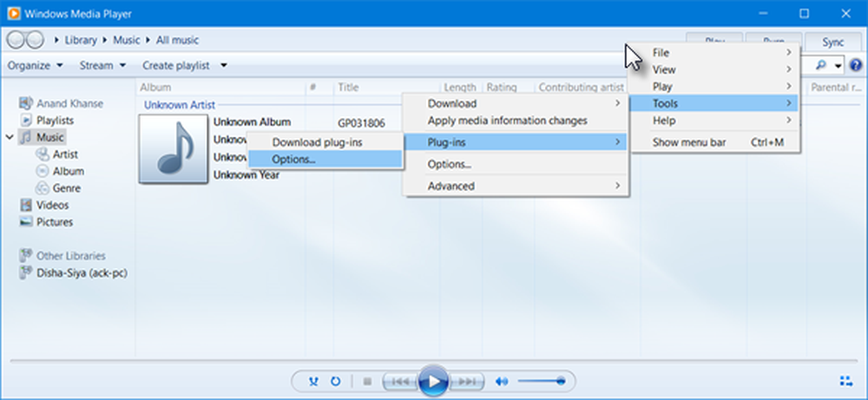Image resolution: width=868 pixels, height=400 pixels.
Task: Select Options... in the Plug-ins submenu
Action: point(325,159)
